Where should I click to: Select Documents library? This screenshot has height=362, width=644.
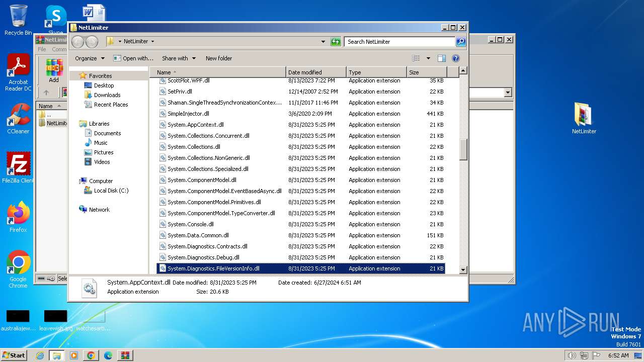coord(107,133)
